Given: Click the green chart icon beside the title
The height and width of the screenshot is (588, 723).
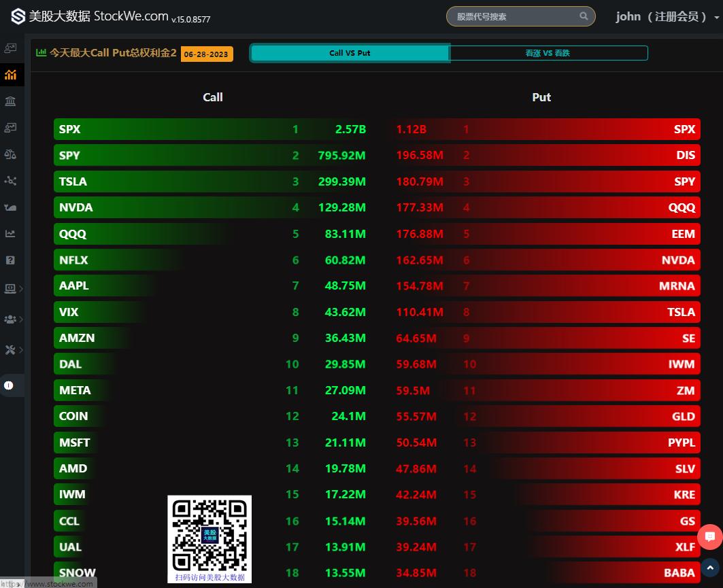Looking at the screenshot, I should tap(41, 52).
